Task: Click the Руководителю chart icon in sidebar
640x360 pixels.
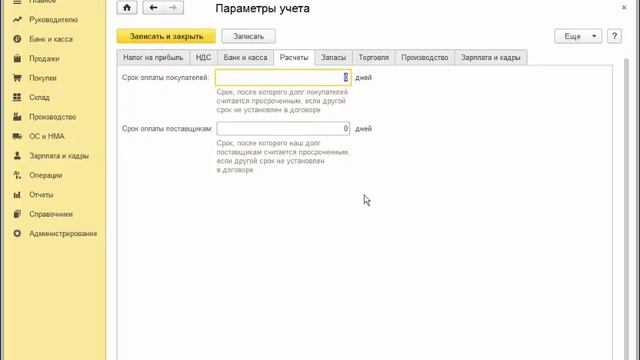Action: pos(17,20)
